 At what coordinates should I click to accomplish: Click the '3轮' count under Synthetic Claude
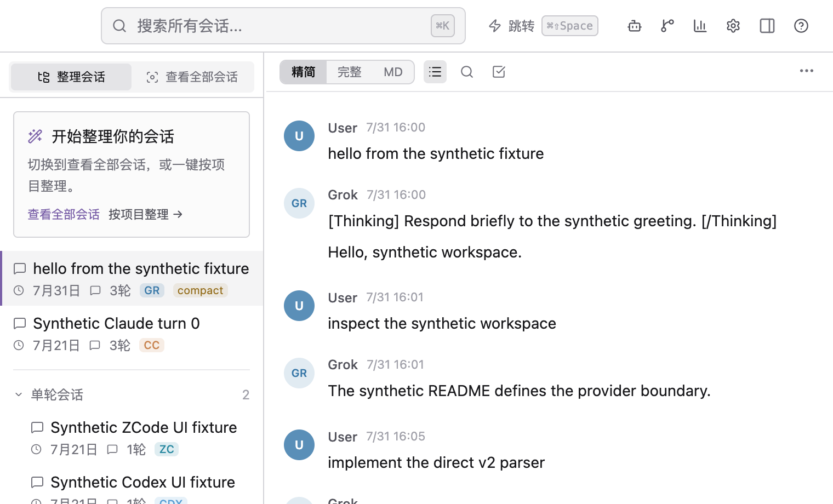[x=120, y=345]
